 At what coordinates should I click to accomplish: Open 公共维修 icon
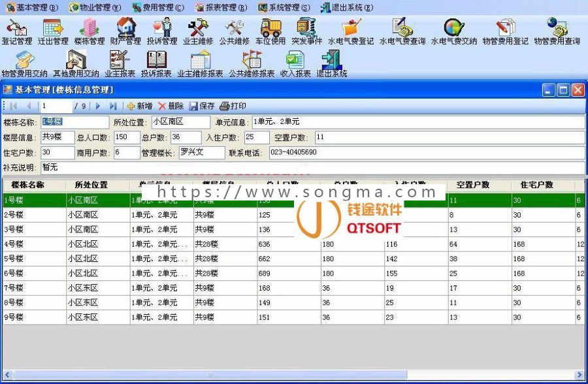coord(235,32)
